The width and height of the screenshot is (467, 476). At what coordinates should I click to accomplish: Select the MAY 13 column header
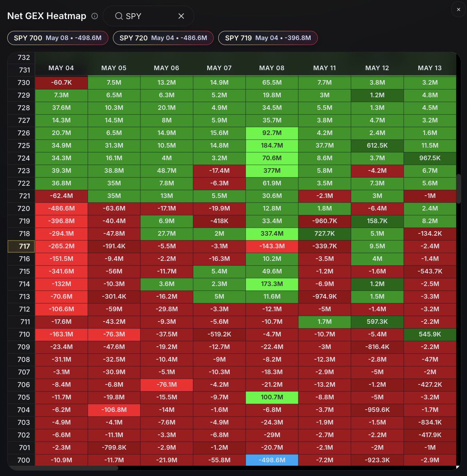tap(430, 68)
